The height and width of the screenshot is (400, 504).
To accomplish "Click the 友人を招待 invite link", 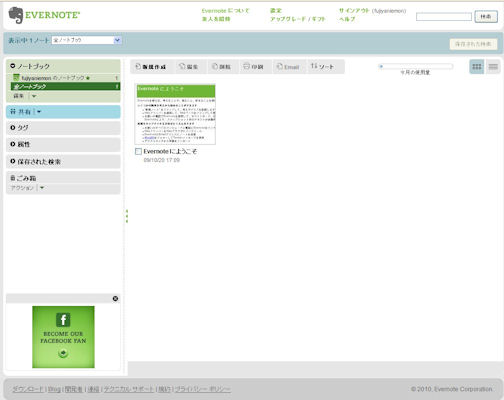I will click(216, 19).
